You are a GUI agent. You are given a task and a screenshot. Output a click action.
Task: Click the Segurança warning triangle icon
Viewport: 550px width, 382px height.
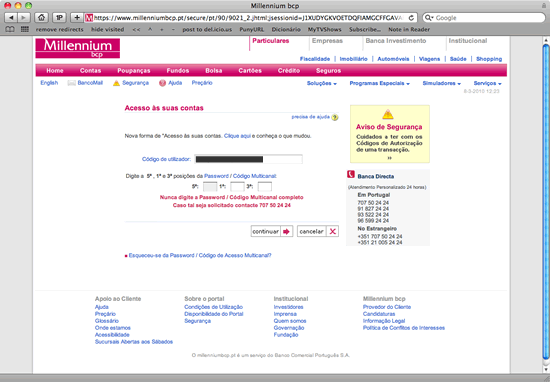pos(116,83)
